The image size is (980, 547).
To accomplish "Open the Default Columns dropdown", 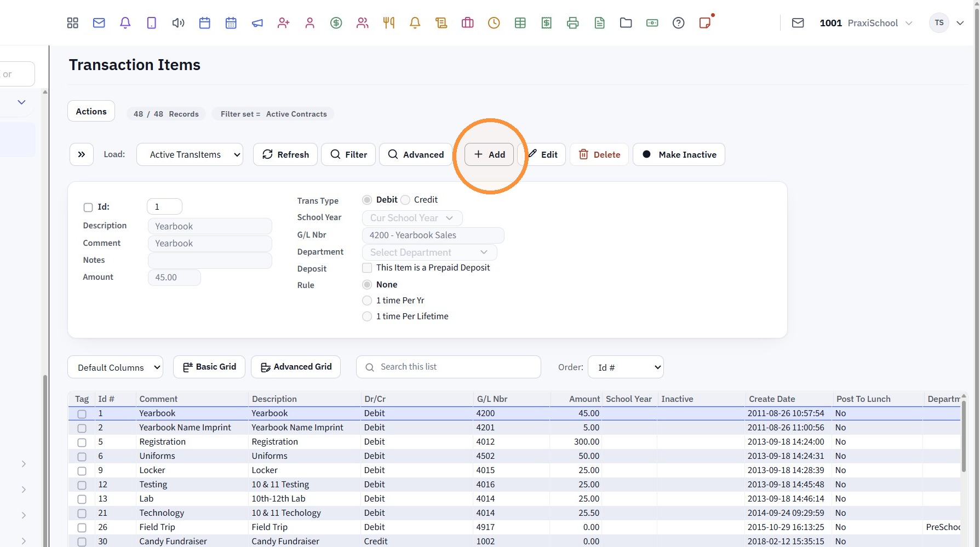I will [116, 367].
